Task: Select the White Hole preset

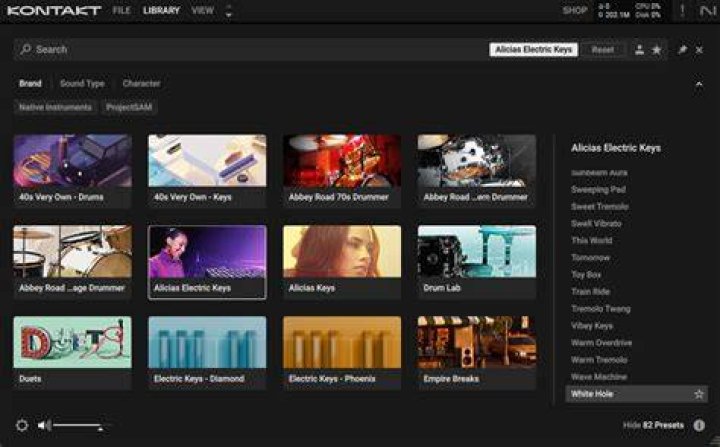Action: pos(636,394)
